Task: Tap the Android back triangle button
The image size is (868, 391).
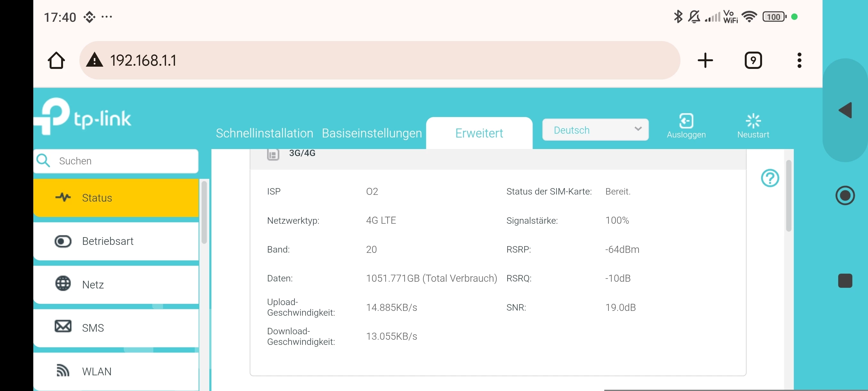Action: (845, 110)
